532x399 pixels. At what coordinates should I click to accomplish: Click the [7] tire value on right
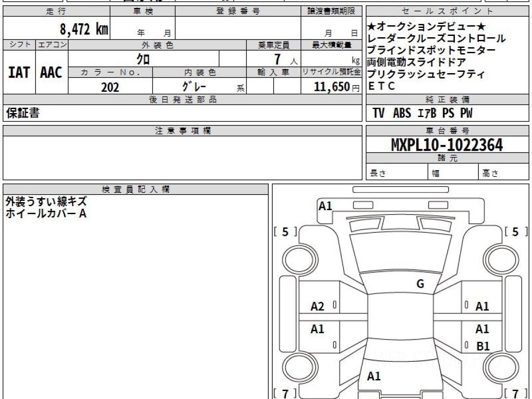point(515,393)
